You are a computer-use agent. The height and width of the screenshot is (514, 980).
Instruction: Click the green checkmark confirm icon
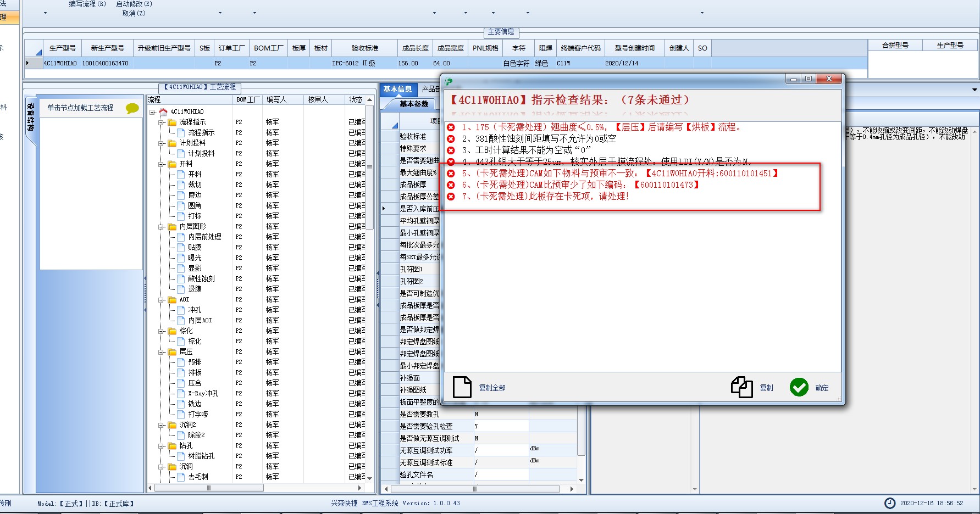[799, 387]
